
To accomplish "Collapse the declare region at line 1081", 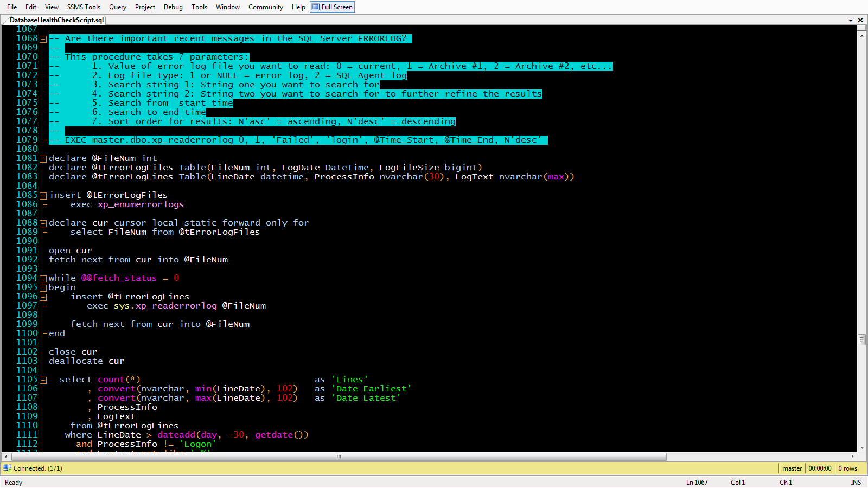I will [x=43, y=159].
